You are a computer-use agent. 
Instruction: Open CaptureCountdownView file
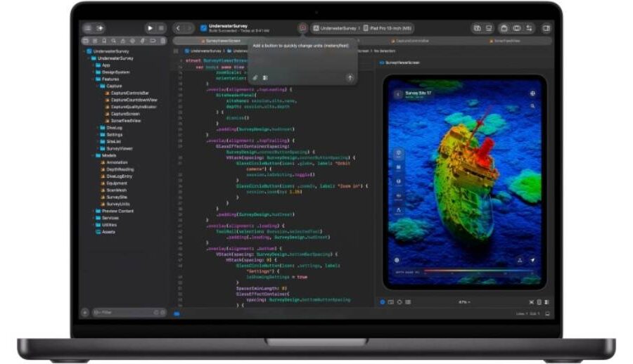(131, 100)
